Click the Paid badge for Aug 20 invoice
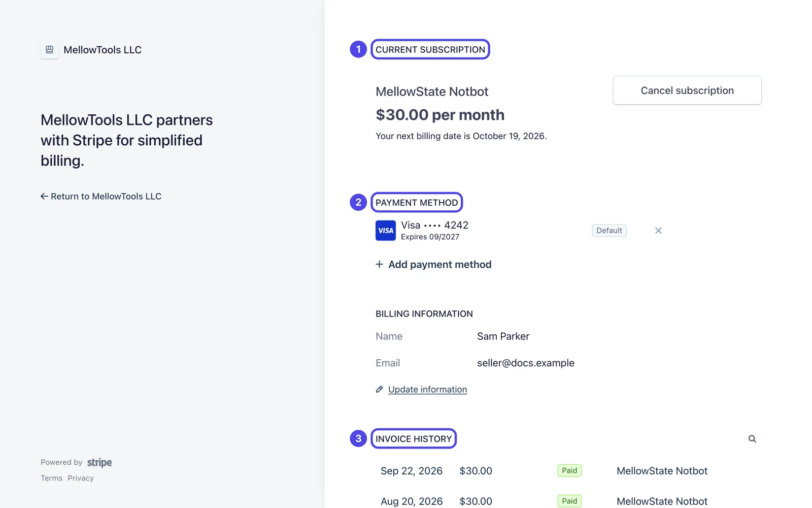This screenshot has width=812, height=508. 569,501
